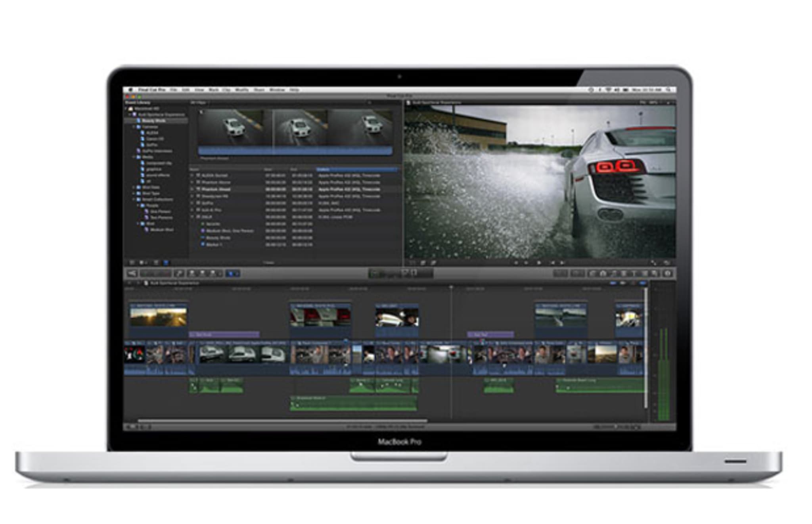The height and width of the screenshot is (524, 812).
Task: Collapse the Cameras folder in Event Library
Action: pyautogui.click(x=134, y=127)
